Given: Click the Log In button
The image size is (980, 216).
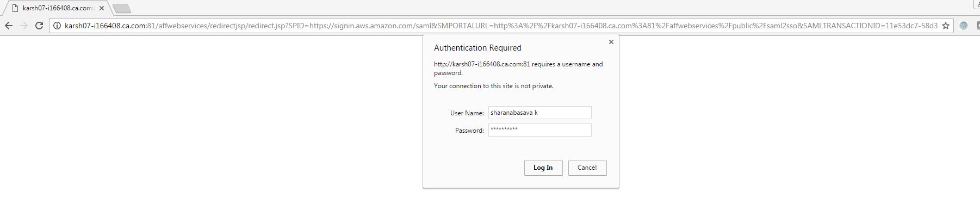Looking at the screenshot, I should pyautogui.click(x=543, y=168).
